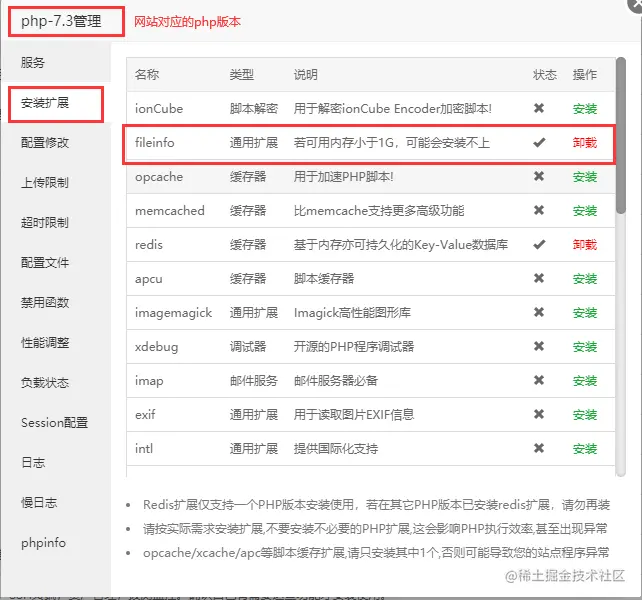This screenshot has height=600, width=642.
Task: Install the exif extension
Action: tap(585, 415)
